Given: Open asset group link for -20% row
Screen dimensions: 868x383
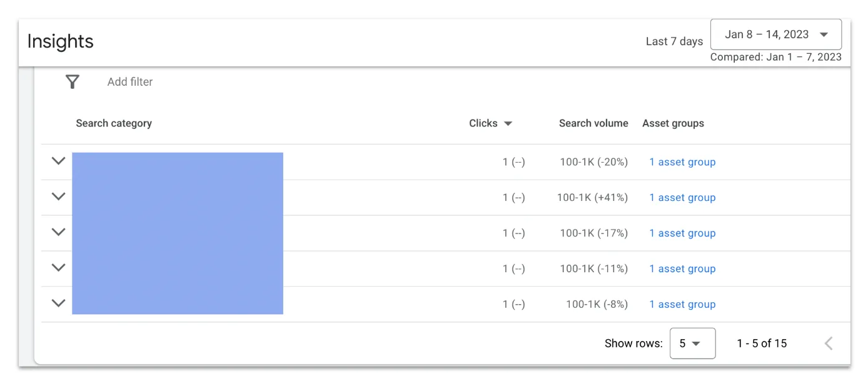Looking at the screenshot, I should pos(682,162).
